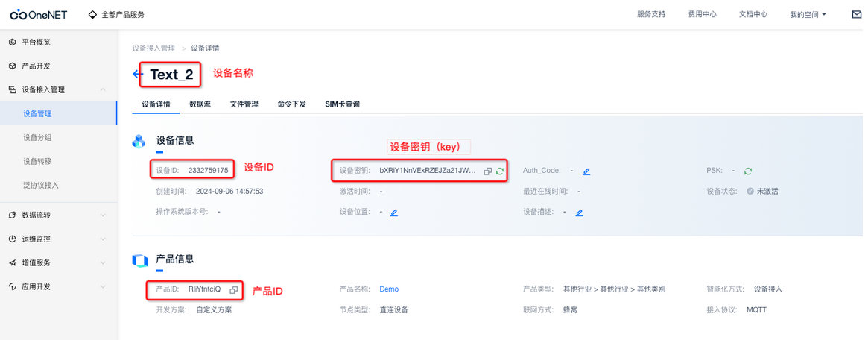Refresh the device key
This screenshot has width=868, height=340.
500,171
